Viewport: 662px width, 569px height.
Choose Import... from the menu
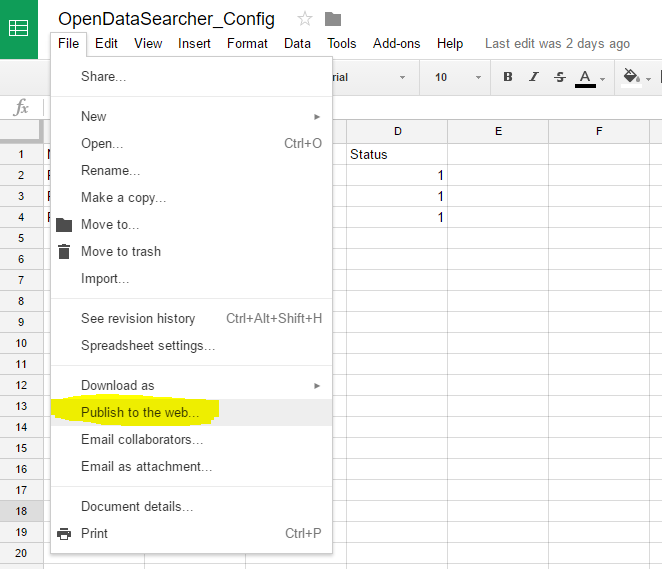[x=191, y=279]
